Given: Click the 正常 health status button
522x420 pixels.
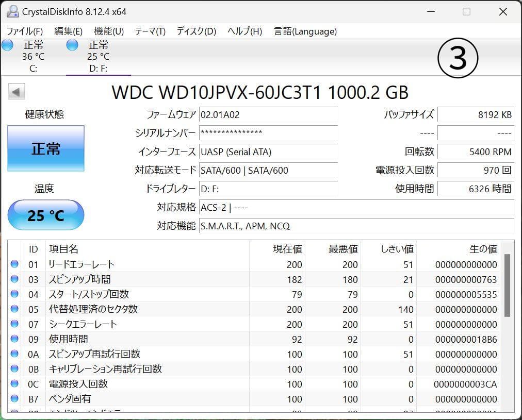Looking at the screenshot, I should [x=46, y=148].
